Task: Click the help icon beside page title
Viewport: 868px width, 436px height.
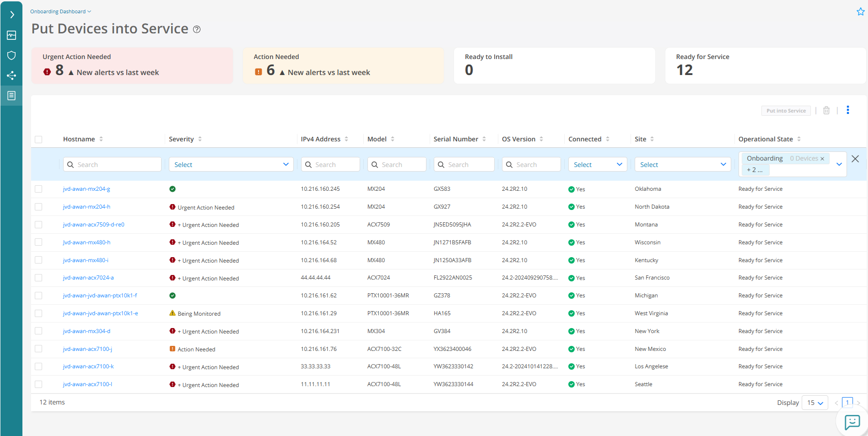Action: [197, 29]
